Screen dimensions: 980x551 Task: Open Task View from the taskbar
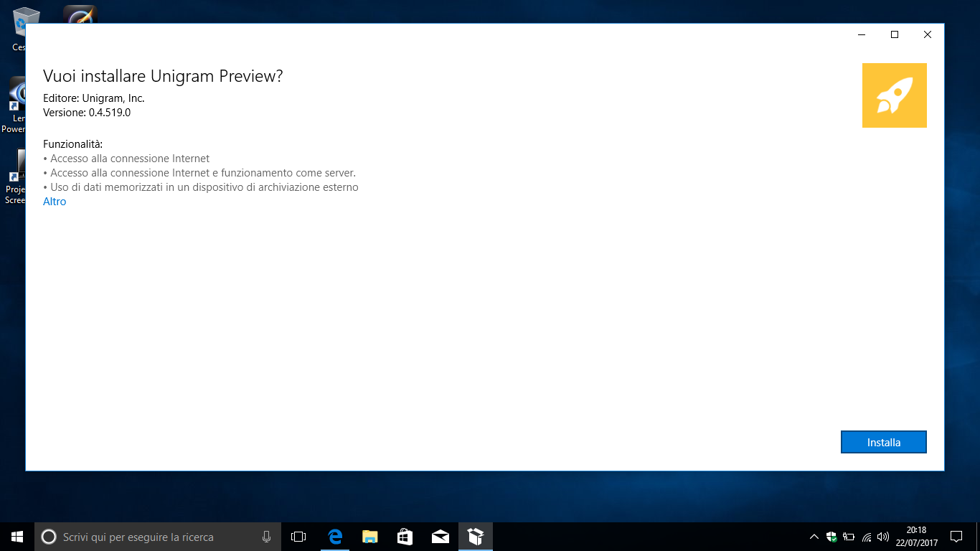click(298, 537)
